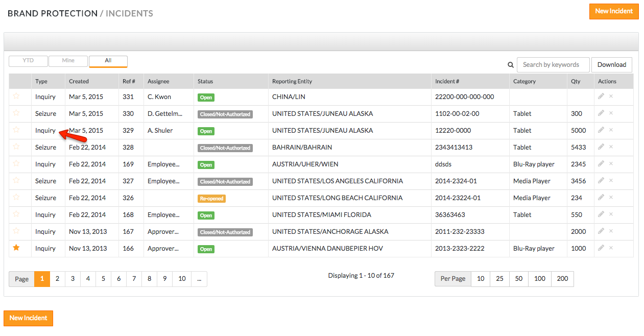Click the delete X for incident 166

(x=611, y=248)
